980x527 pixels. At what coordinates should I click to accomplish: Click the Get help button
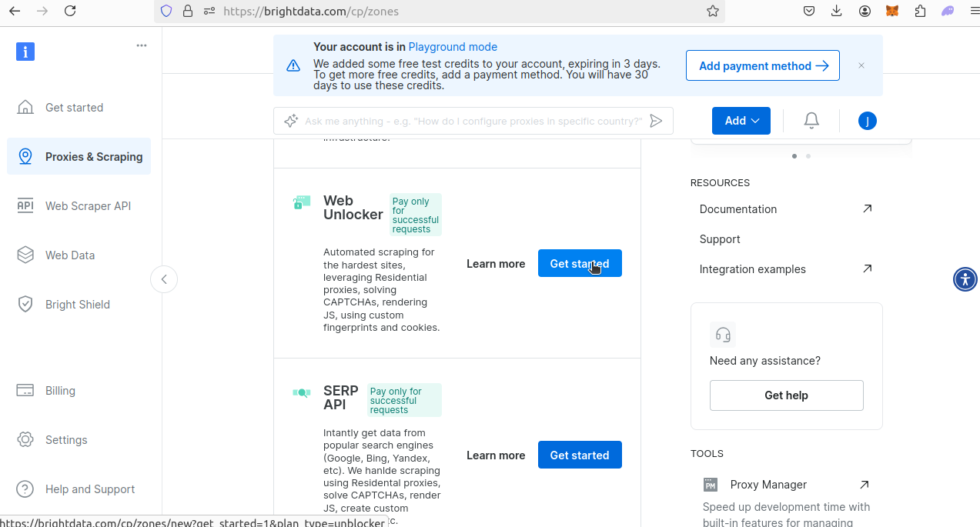click(787, 395)
